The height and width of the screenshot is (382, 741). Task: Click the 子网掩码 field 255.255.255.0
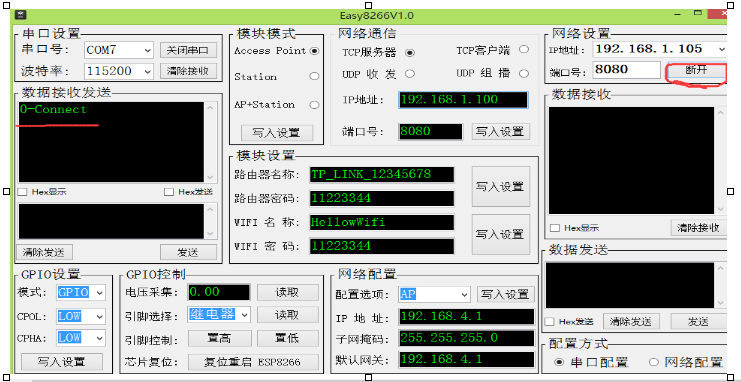466,339
